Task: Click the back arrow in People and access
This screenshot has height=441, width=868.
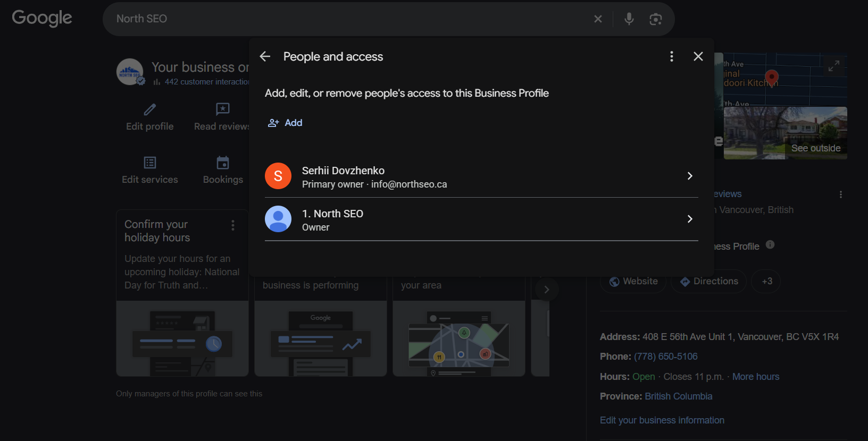Action: click(x=265, y=56)
